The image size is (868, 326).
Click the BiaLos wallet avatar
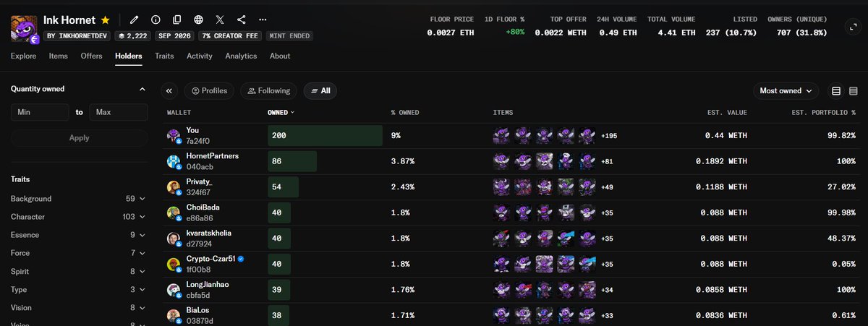tap(174, 316)
